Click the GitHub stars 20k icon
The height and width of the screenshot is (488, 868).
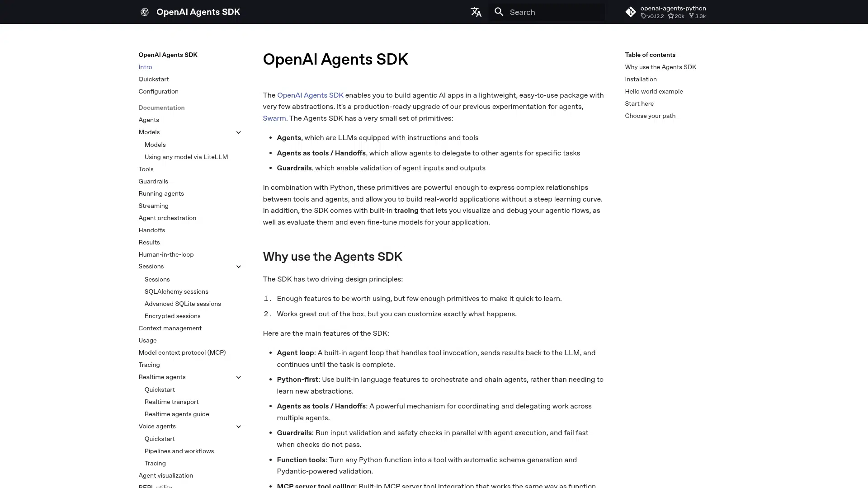click(x=670, y=16)
